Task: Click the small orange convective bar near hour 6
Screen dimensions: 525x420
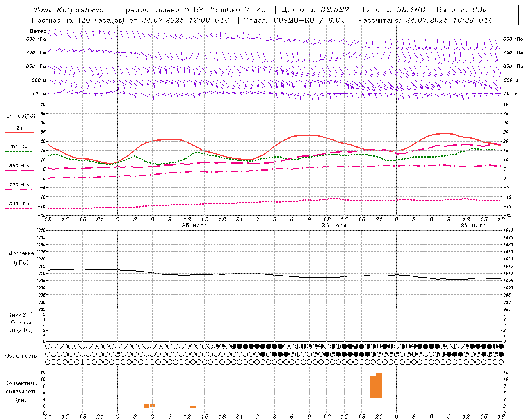Action: tap(152, 405)
